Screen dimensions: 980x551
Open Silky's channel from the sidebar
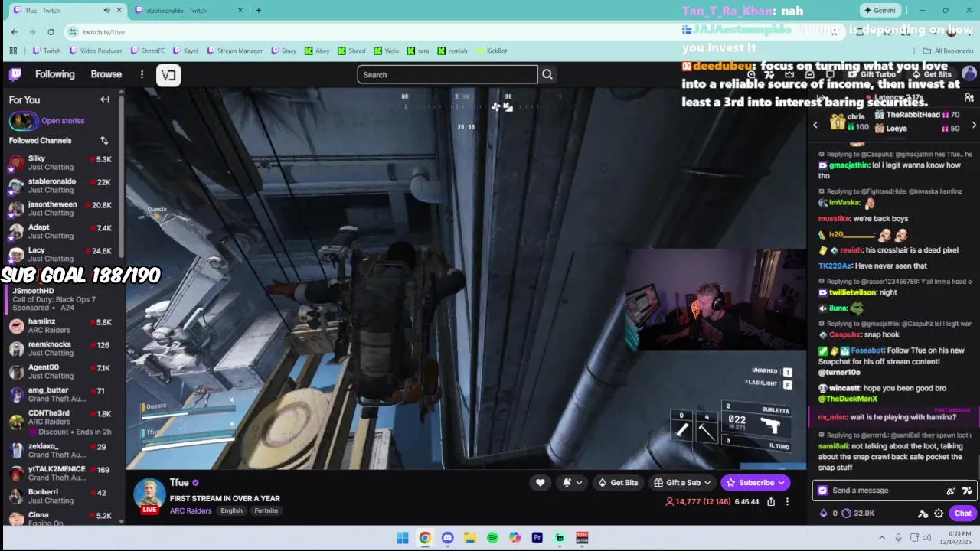click(x=61, y=163)
